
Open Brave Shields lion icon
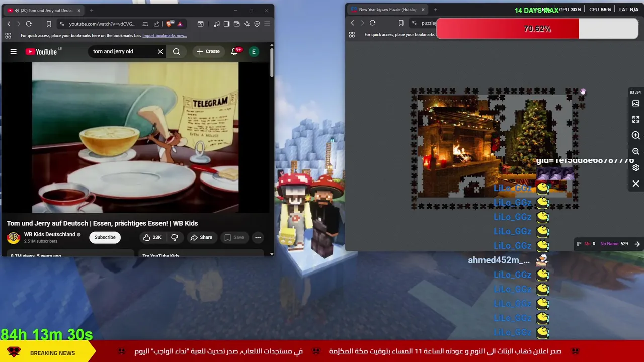tap(170, 24)
